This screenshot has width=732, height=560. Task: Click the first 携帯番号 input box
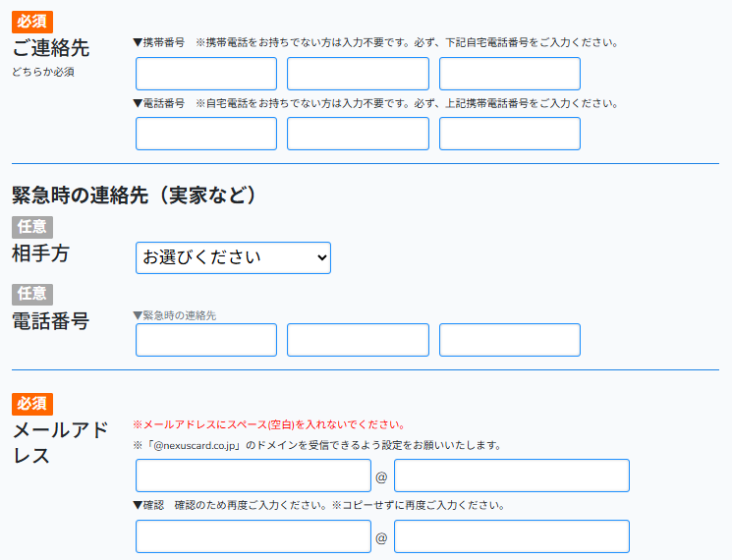(x=206, y=74)
